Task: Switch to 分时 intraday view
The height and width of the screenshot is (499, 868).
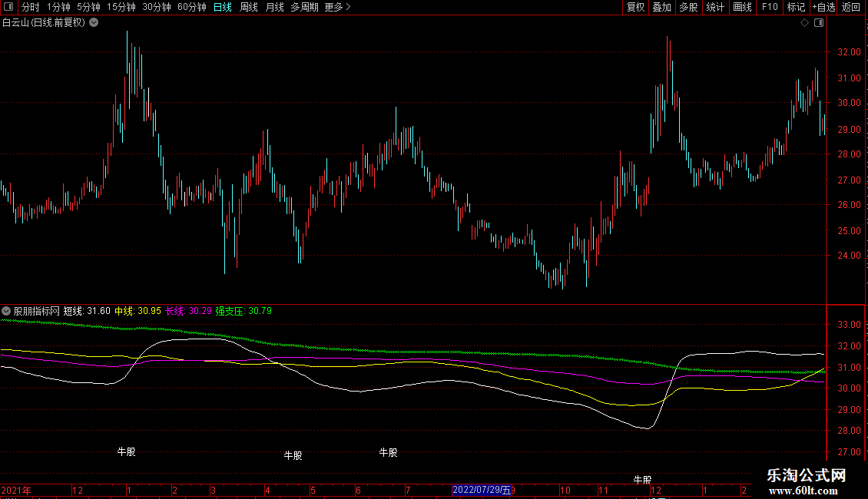Action: (x=31, y=7)
